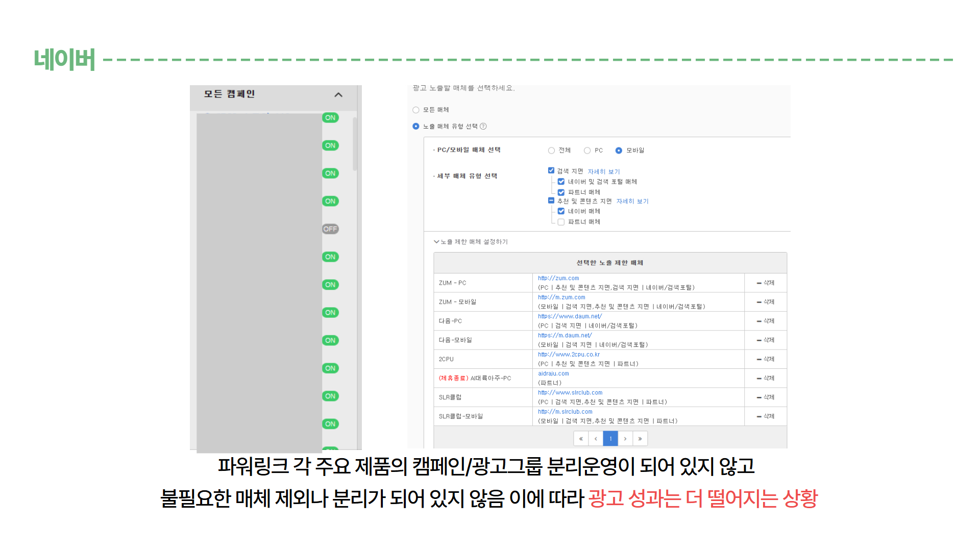Click help icon next to 노출 매체 유형 선택

coord(483,127)
